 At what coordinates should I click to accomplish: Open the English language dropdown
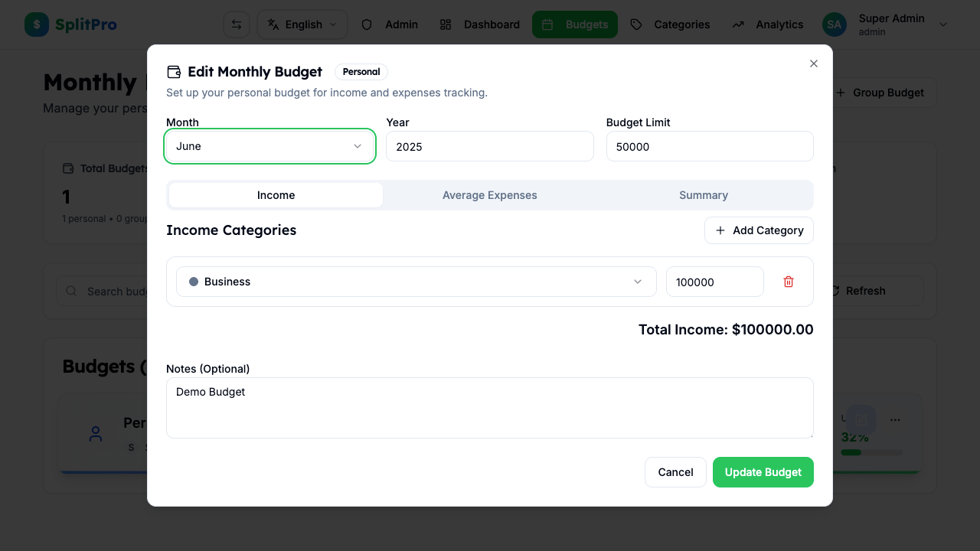(x=302, y=24)
